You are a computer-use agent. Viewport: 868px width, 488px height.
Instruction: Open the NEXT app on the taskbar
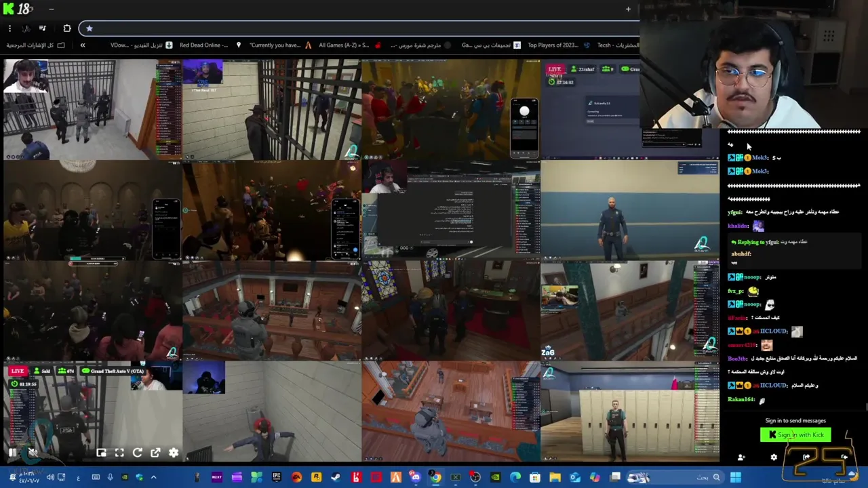click(216, 478)
